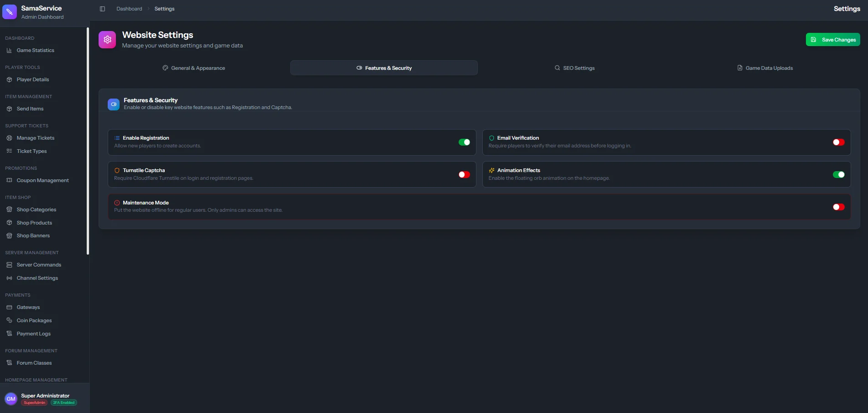This screenshot has height=413, width=868.
Task: Click the Save Changes button
Action: (833, 40)
